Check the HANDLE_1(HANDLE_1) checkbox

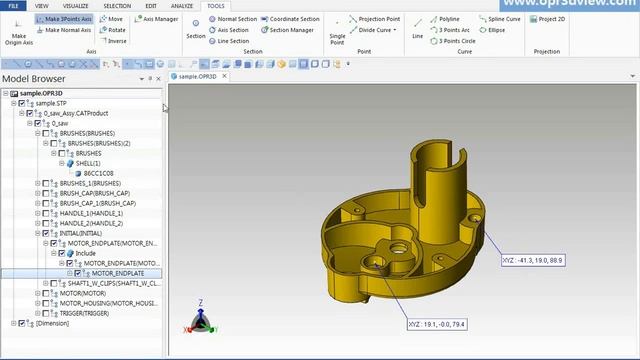[46, 213]
